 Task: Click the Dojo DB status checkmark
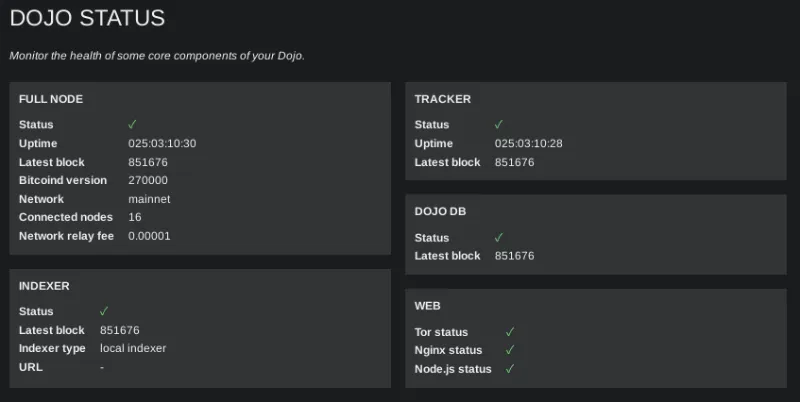coord(499,237)
